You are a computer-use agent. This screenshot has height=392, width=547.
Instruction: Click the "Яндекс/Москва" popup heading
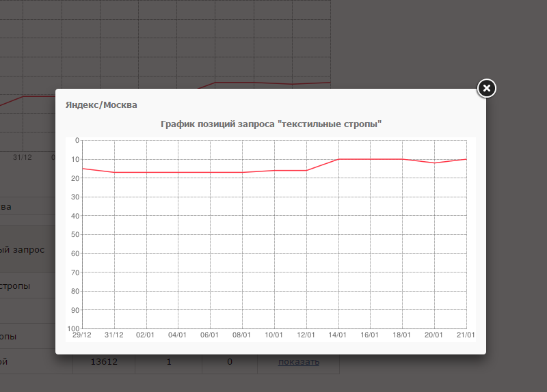101,105
